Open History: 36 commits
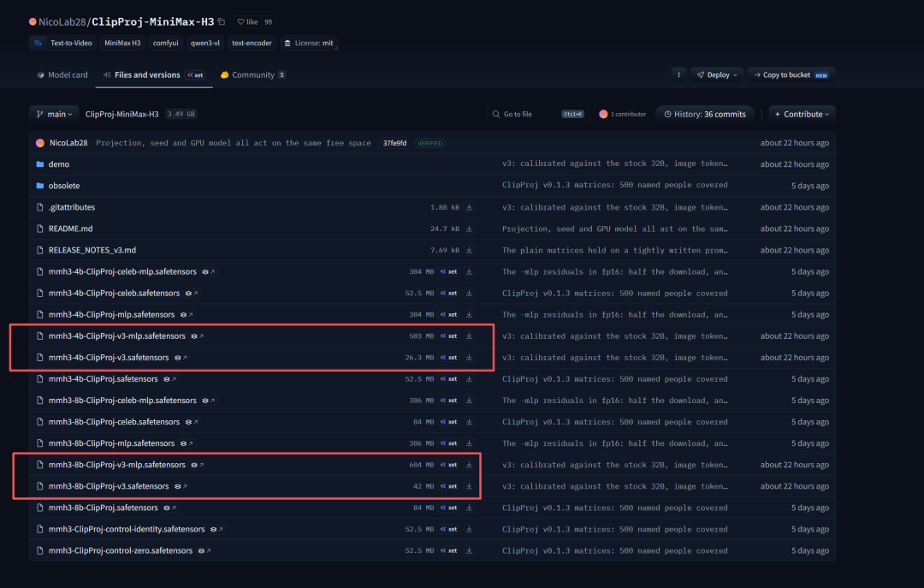 pyautogui.click(x=705, y=115)
